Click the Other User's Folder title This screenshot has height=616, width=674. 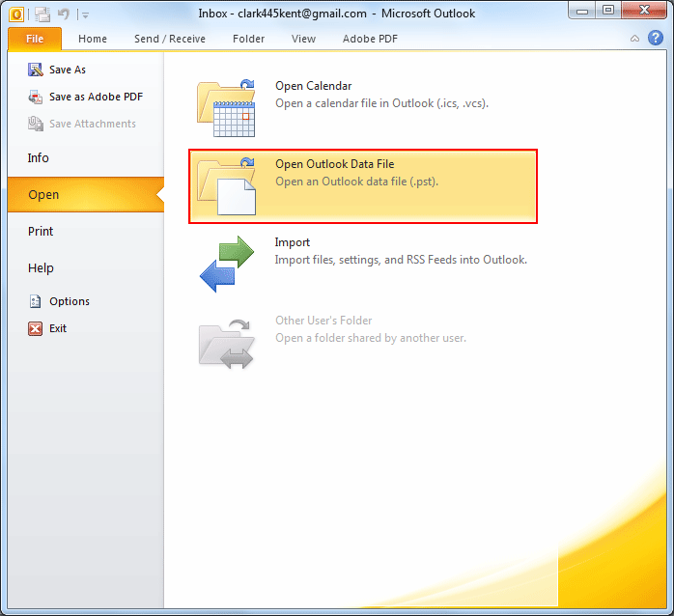(x=323, y=321)
